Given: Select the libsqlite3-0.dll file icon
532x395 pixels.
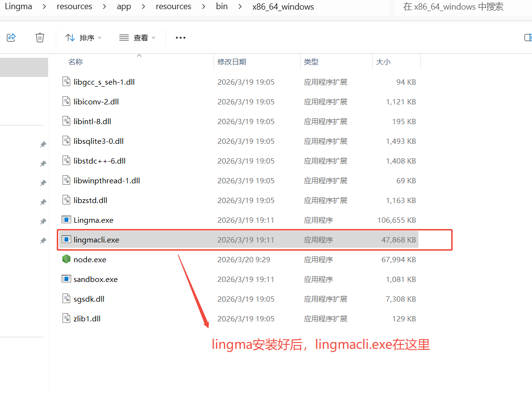Looking at the screenshot, I should 66,141.
